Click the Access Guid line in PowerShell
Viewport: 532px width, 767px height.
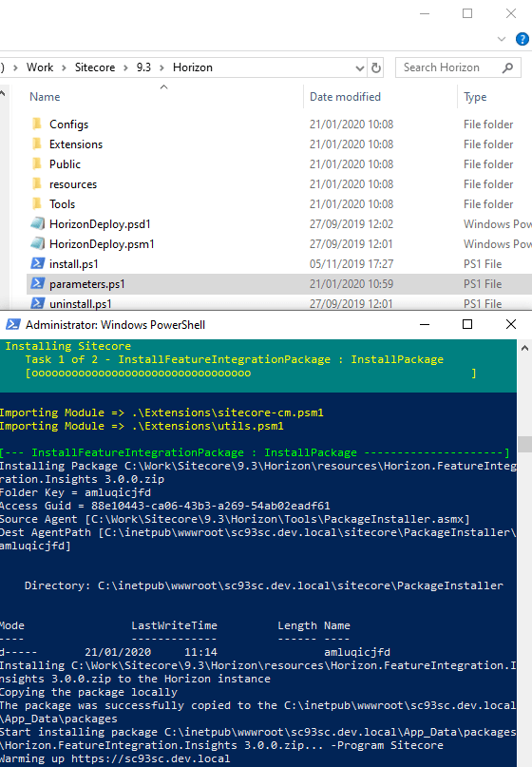point(164,506)
